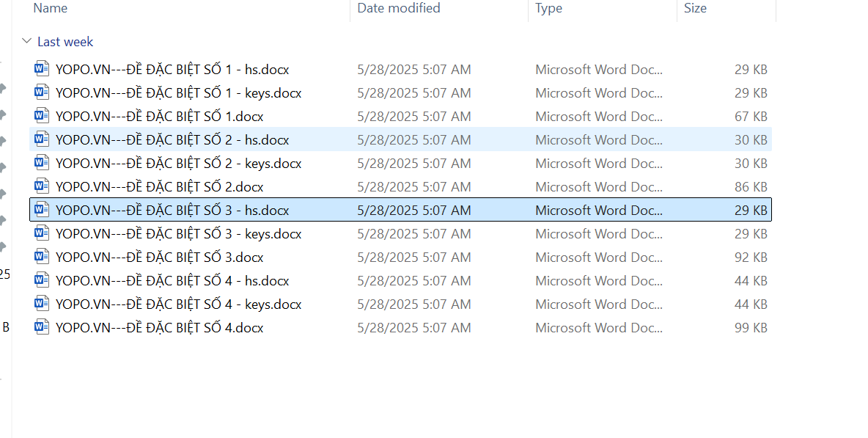Select file name ĐỀ ĐẶC BIỆT SỐ 4 - hs.docx
Image resolution: width=868 pixels, height=438 pixels.
click(x=172, y=281)
